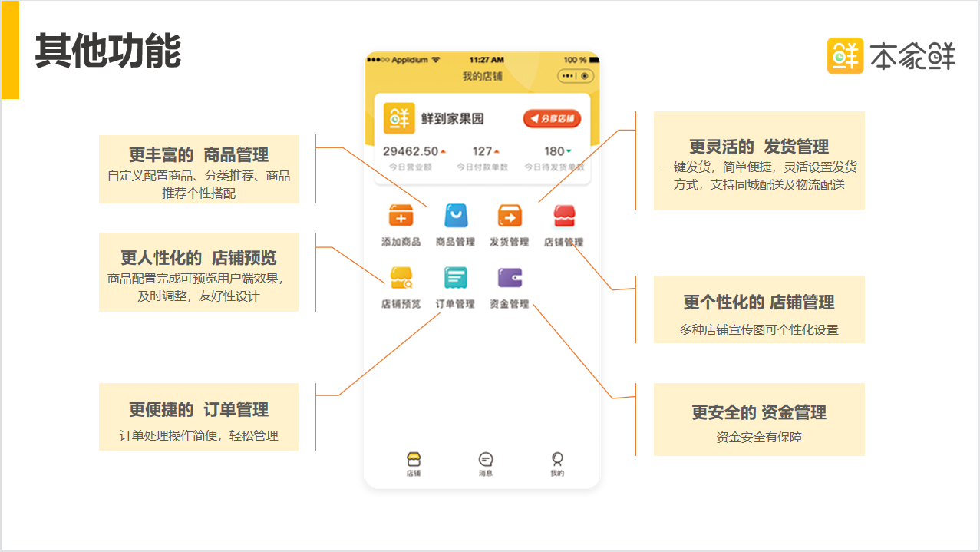The width and height of the screenshot is (980, 552).
Task: Click the 本家鲜 logo in corner
Action: coord(890,56)
